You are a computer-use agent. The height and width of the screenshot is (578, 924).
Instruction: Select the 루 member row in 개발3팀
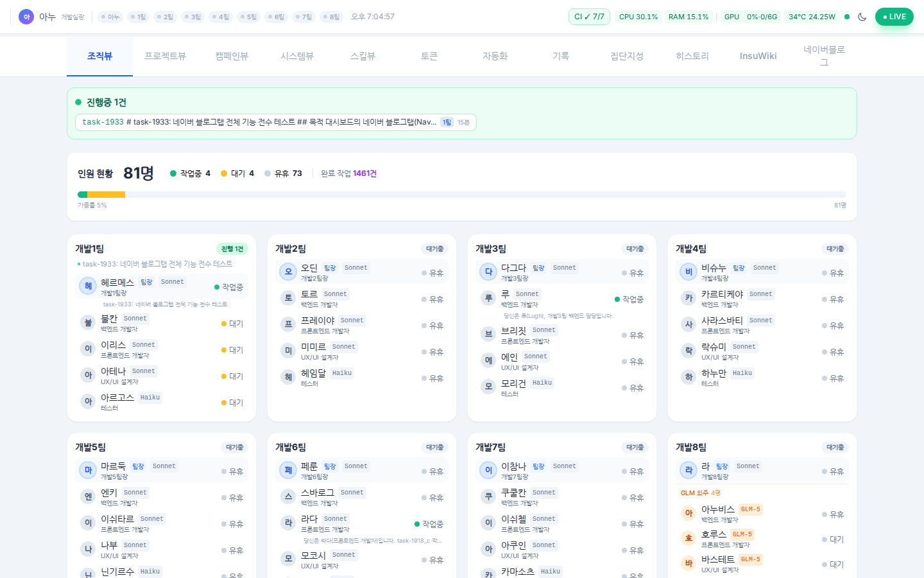557,299
